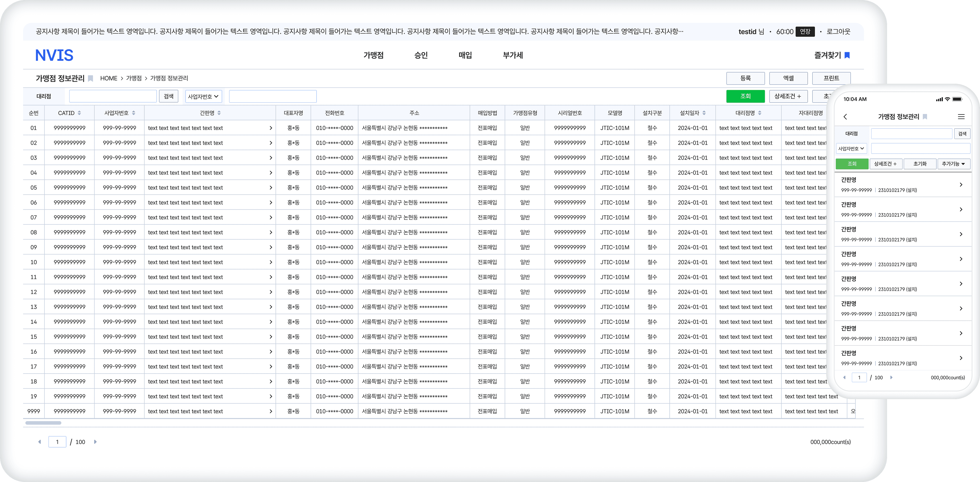980x482 pixels.
Task: Expand 상세조건 + in mobile view
Action: tap(886, 164)
